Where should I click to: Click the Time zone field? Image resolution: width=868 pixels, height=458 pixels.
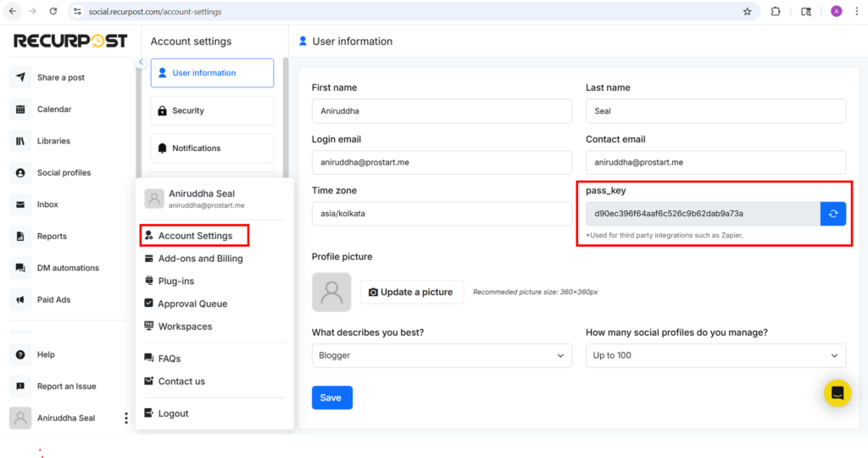point(442,214)
